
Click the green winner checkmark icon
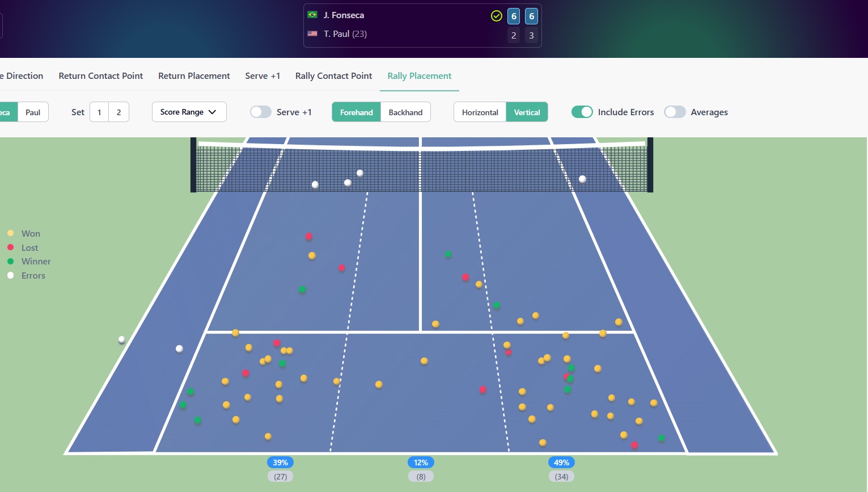[496, 16]
